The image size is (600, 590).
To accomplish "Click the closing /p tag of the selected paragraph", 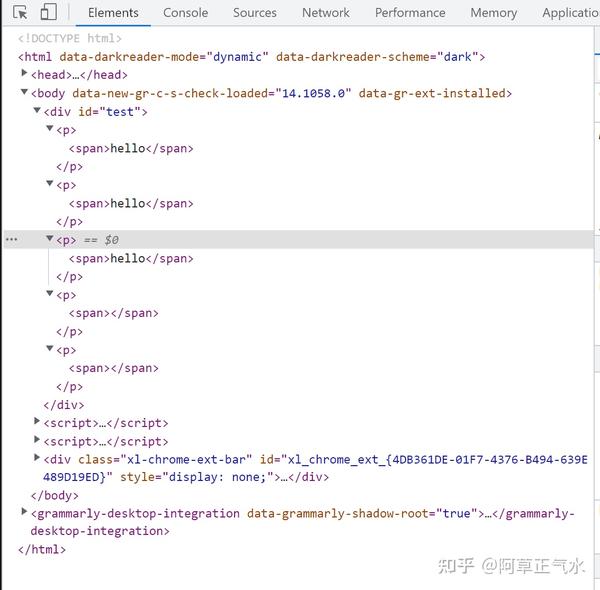I will tap(69, 277).
